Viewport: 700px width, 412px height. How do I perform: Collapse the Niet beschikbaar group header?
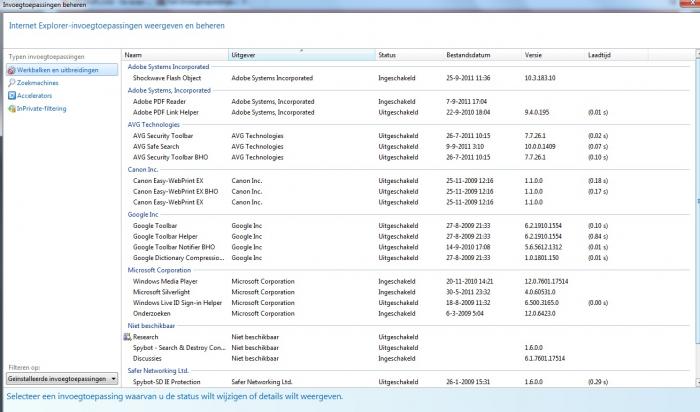[151, 326]
